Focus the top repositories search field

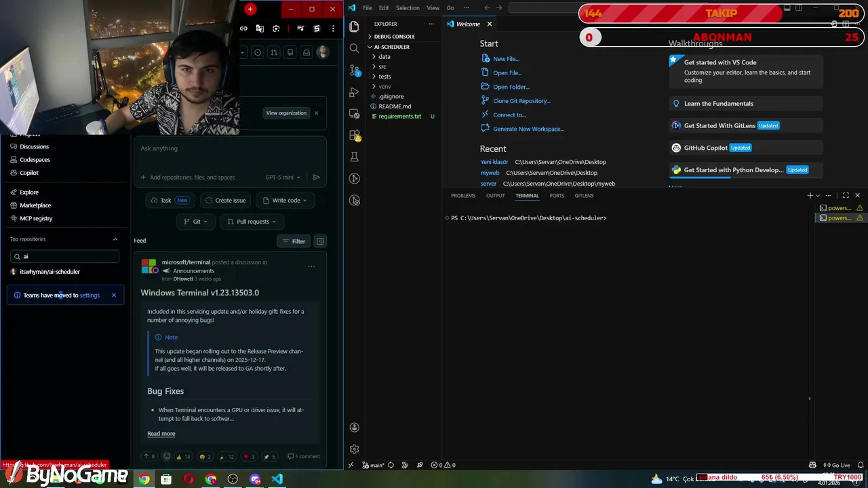pyautogui.click(x=64, y=256)
